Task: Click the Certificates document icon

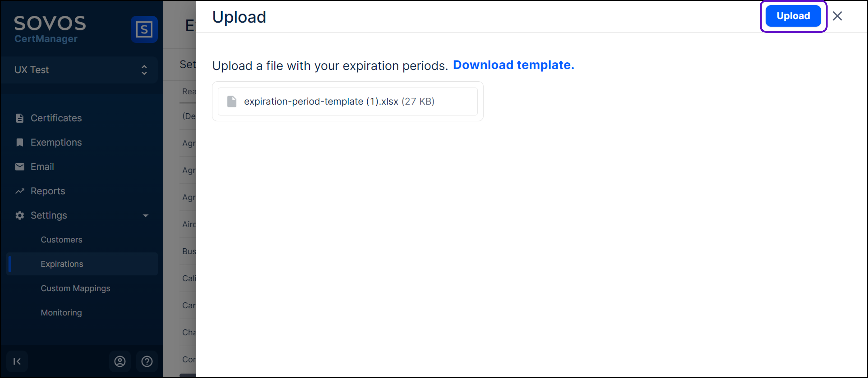Action: click(20, 118)
